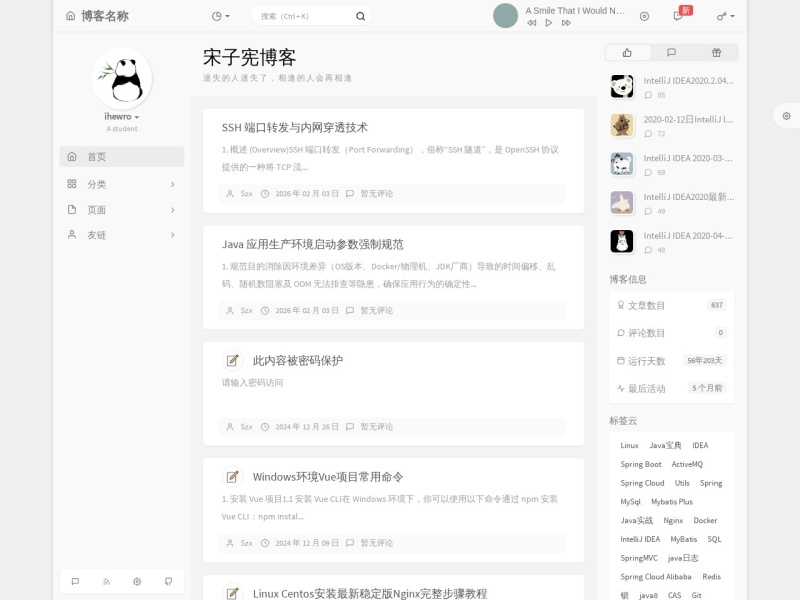Click the GitHub icon in bottom-left toolbar
The width and height of the screenshot is (800, 600).
point(168,581)
